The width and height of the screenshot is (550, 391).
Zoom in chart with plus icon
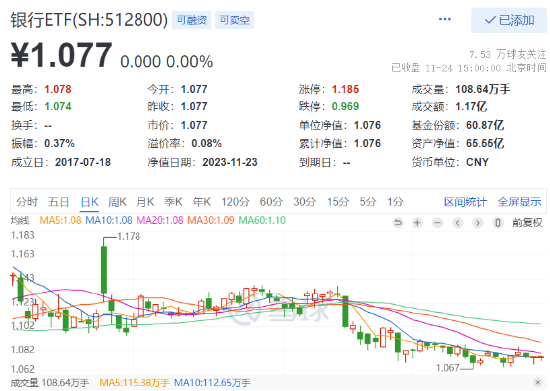coord(417,223)
